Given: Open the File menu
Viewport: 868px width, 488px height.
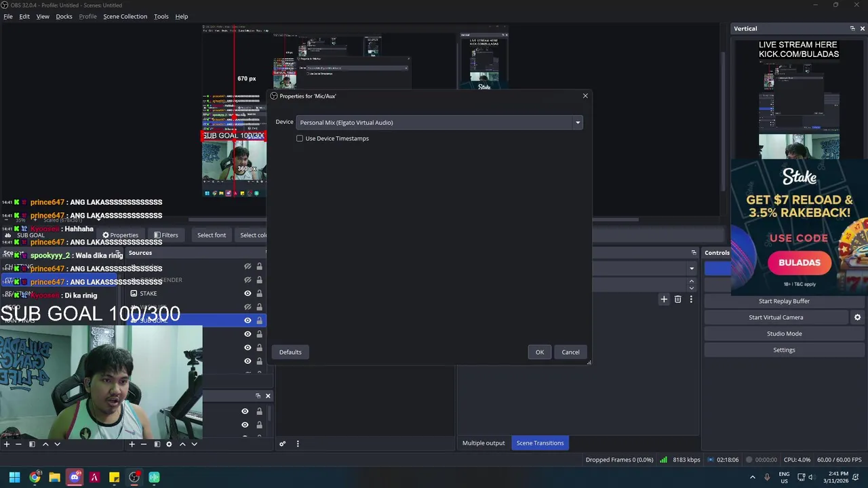Looking at the screenshot, I should (8, 16).
